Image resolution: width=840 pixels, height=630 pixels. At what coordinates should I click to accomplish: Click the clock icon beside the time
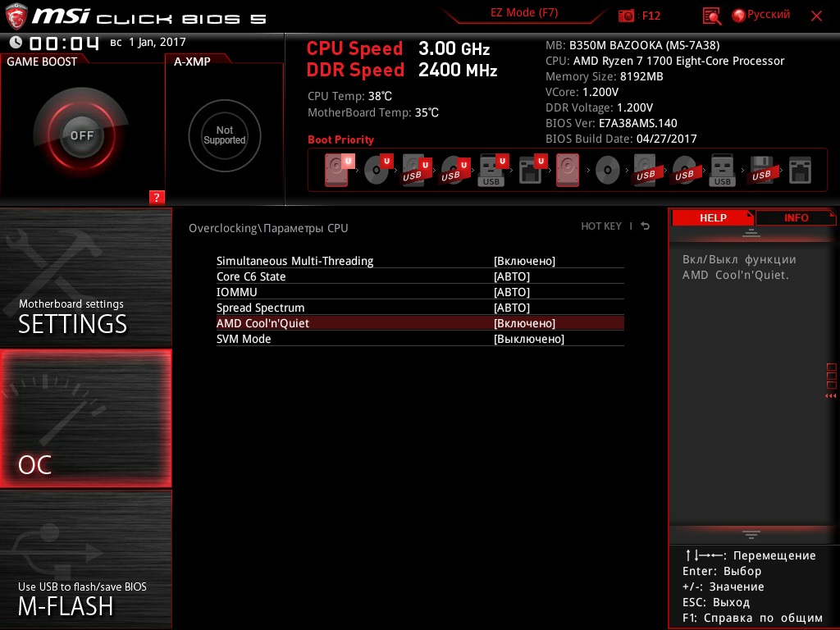click(16, 42)
